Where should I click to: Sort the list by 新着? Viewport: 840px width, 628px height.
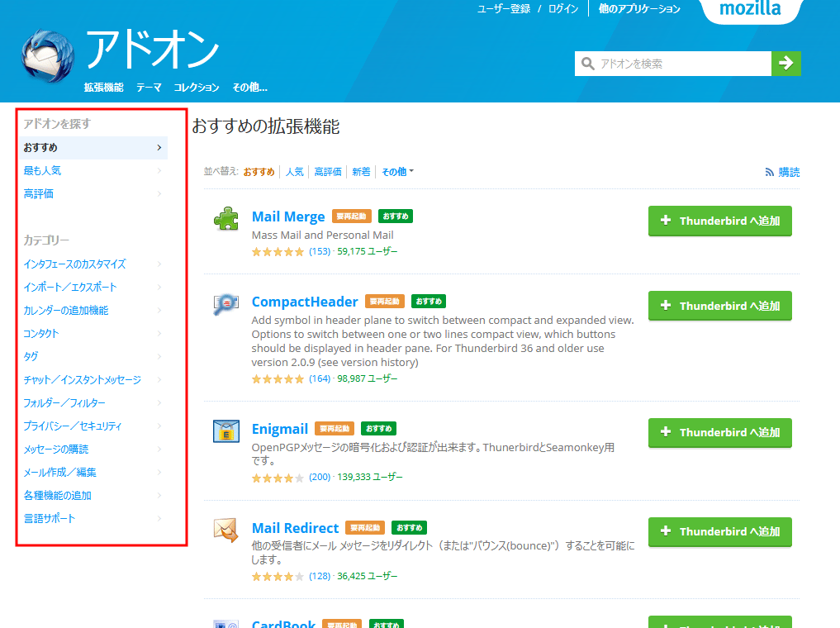click(x=361, y=172)
